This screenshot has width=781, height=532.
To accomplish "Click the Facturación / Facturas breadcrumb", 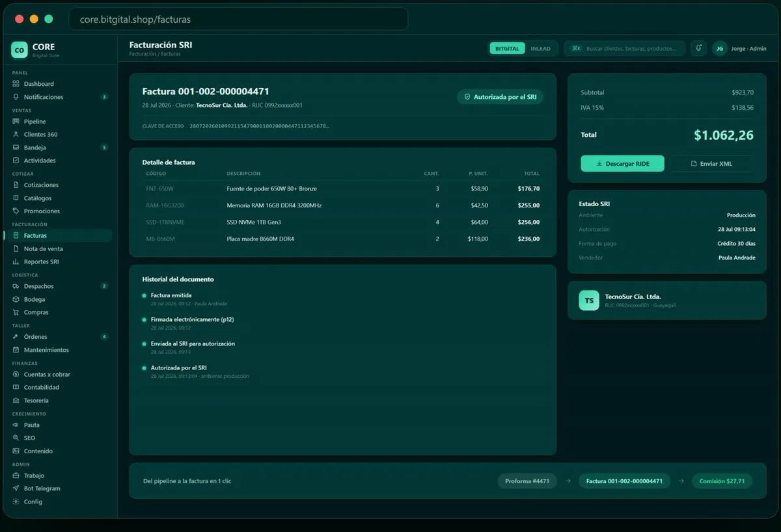I will [x=155, y=54].
